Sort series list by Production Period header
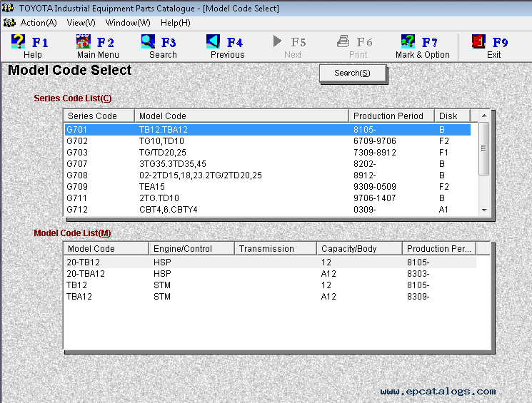Image resolution: width=532 pixels, height=403 pixels. tap(391, 116)
